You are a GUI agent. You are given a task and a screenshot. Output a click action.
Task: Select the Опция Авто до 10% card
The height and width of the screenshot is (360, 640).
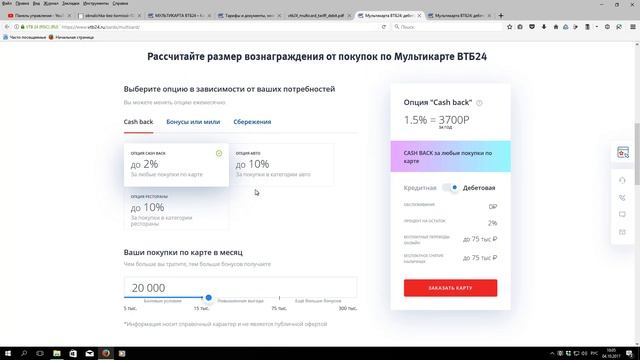pos(281,165)
